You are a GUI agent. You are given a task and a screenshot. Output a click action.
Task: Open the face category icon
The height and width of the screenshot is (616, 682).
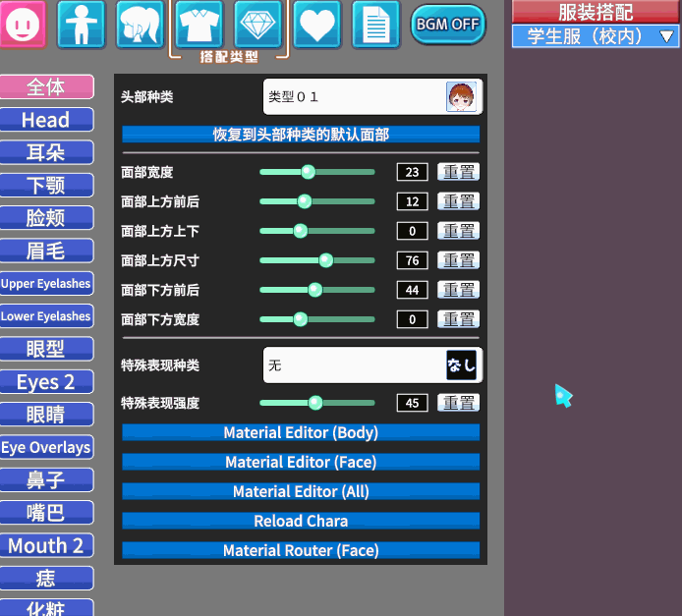23,24
